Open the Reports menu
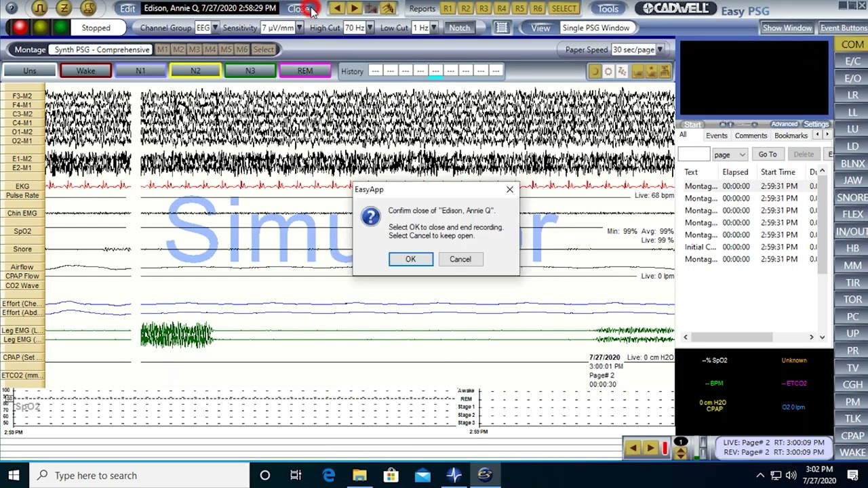The width and height of the screenshot is (868, 488). (422, 9)
